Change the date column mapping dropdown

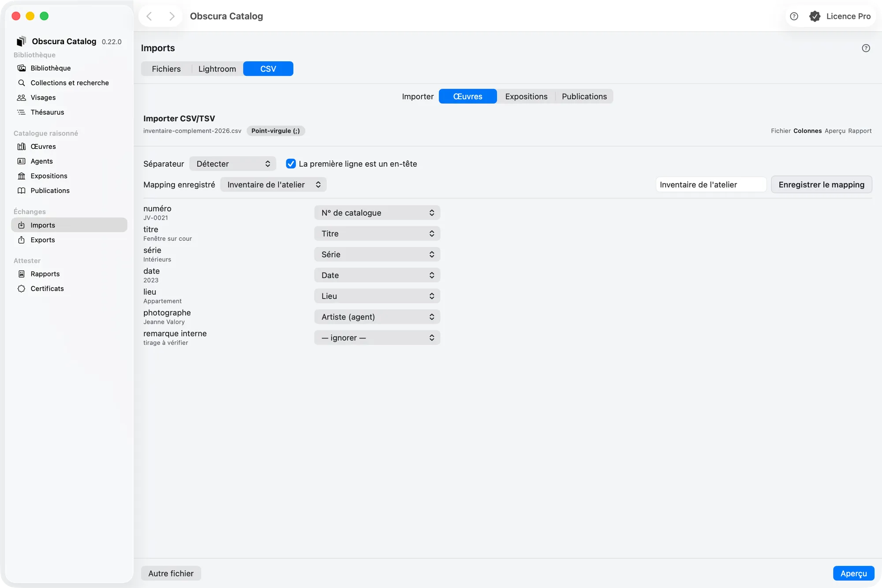(377, 275)
